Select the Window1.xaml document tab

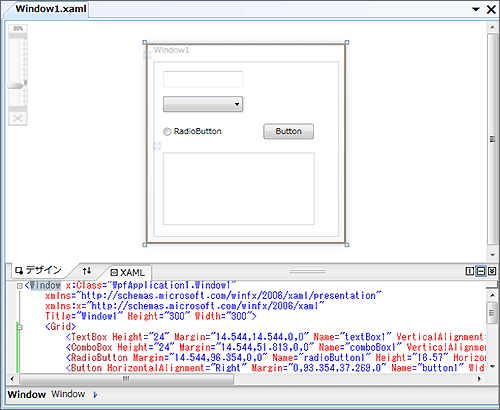pos(51,9)
